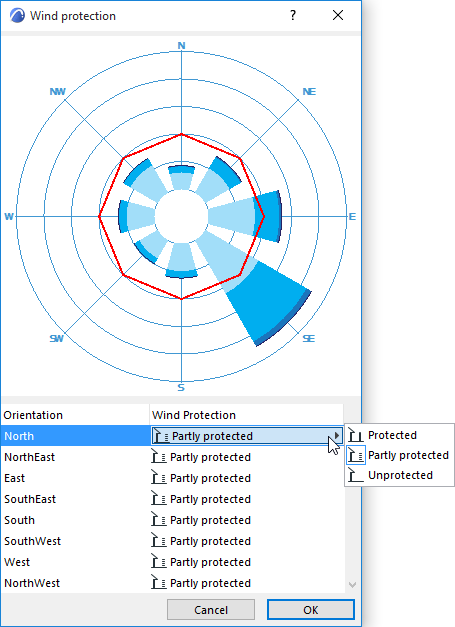Select Protected from the popup menu
This screenshot has height=627, width=455.
(392, 435)
